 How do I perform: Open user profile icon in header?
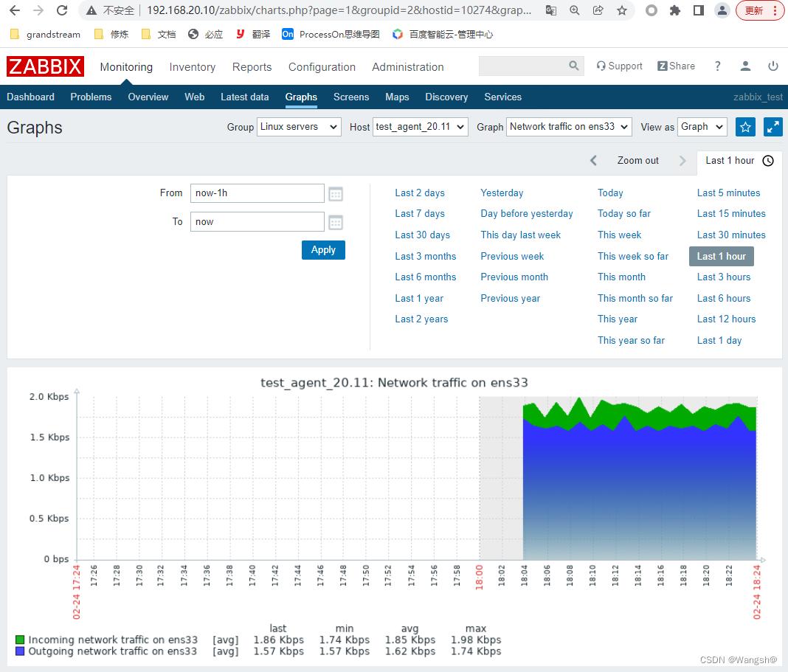[745, 66]
